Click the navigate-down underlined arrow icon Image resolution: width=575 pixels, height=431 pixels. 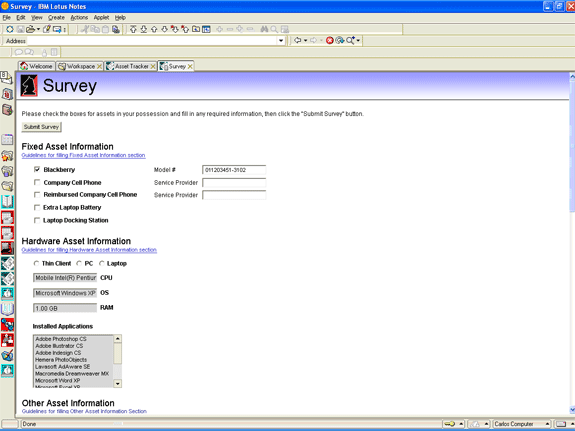coord(144,29)
